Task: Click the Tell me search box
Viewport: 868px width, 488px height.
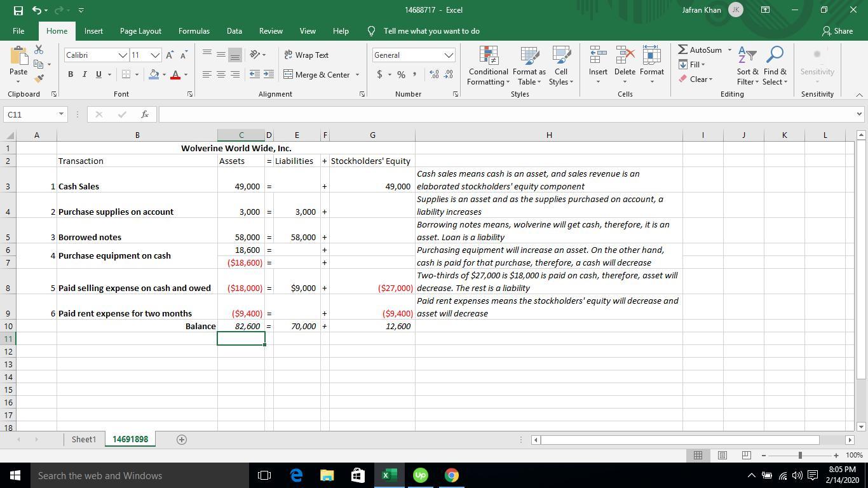Action: coord(431,31)
